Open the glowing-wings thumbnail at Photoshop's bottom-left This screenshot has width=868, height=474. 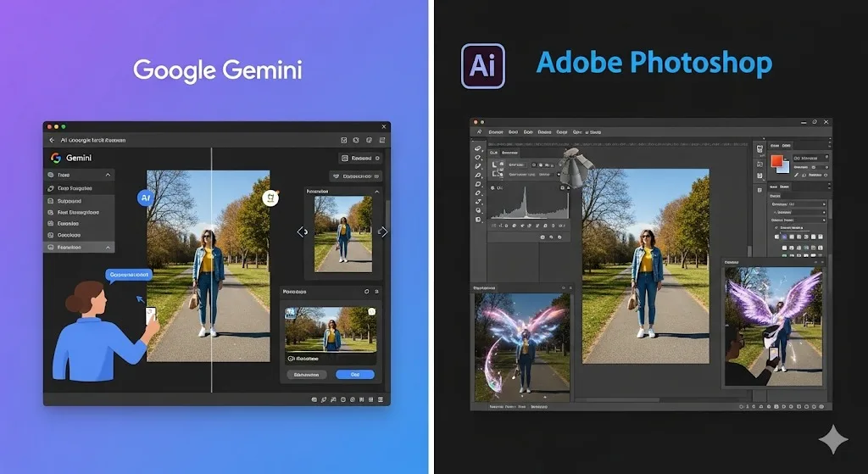coord(522,347)
